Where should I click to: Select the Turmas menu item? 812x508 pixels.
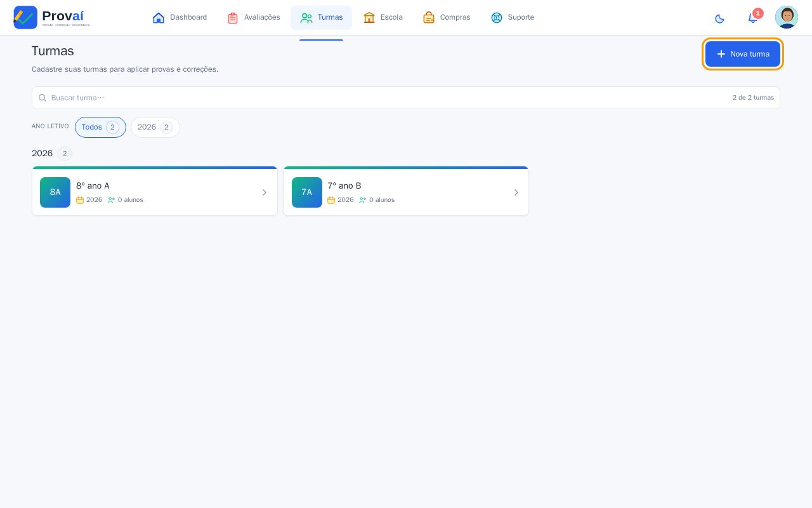322,18
